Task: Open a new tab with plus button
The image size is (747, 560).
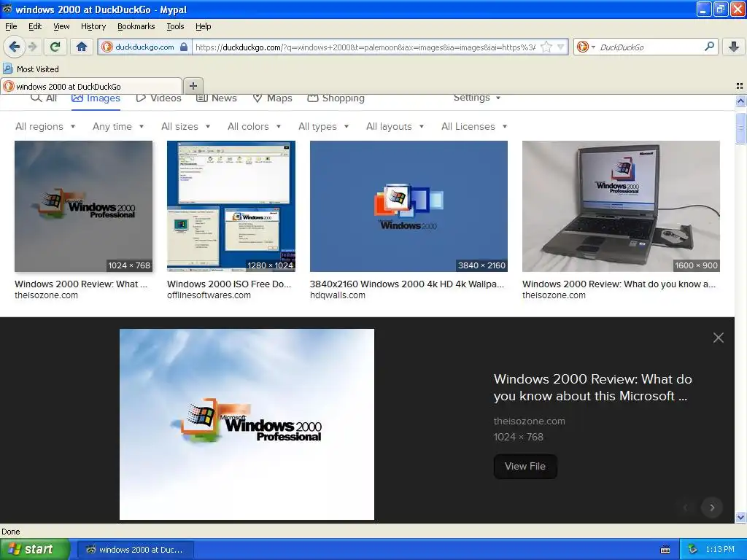Action: pyautogui.click(x=193, y=86)
